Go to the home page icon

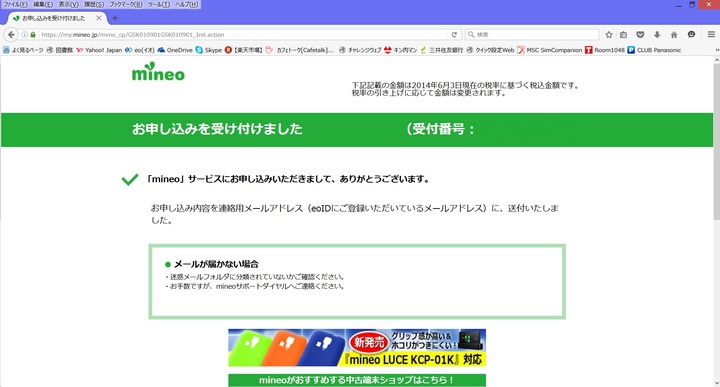pyautogui.click(x=674, y=34)
